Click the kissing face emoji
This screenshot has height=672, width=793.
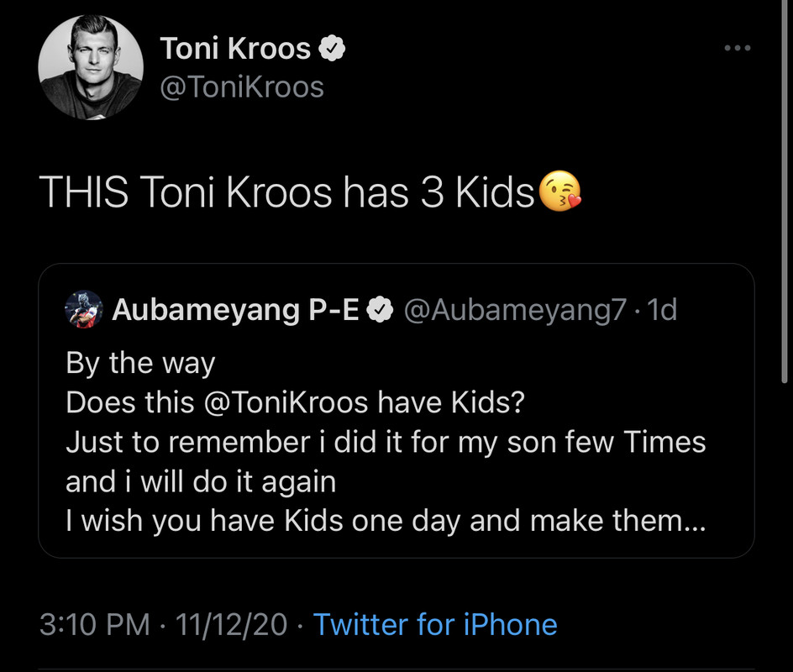coord(559,193)
